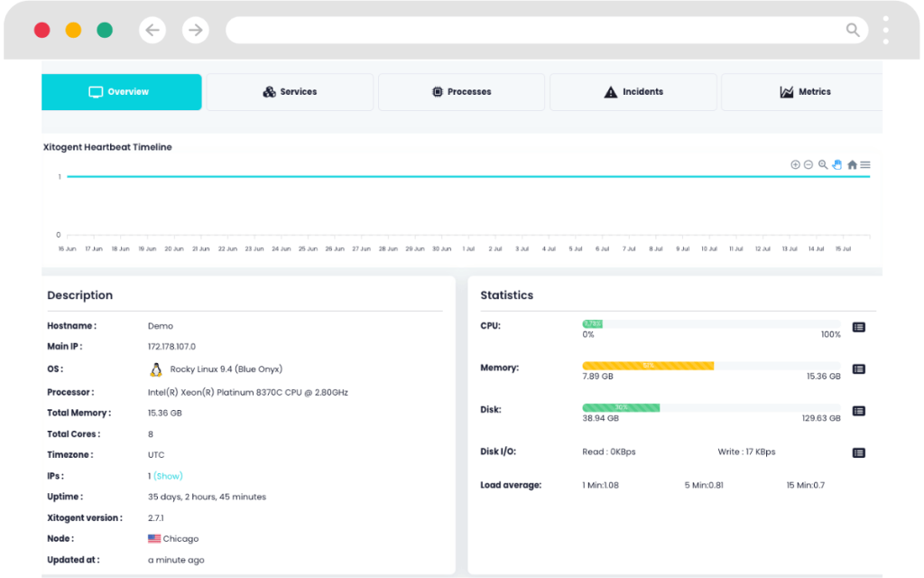Viewport: 924px width, 578px height.
Task: Reset the chart view with the home icon
Action: 852,164
